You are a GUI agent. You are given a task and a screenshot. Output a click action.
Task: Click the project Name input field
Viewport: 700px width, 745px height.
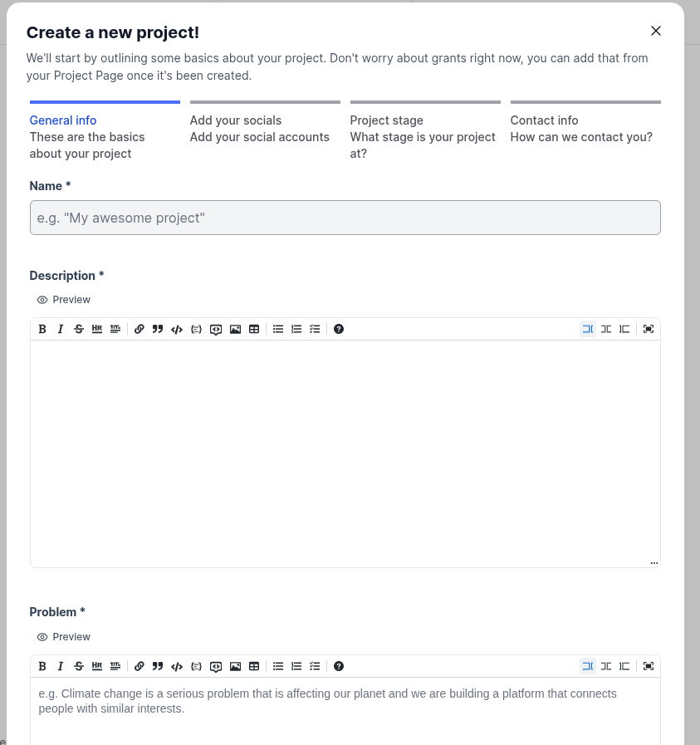pyautogui.click(x=345, y=217)
